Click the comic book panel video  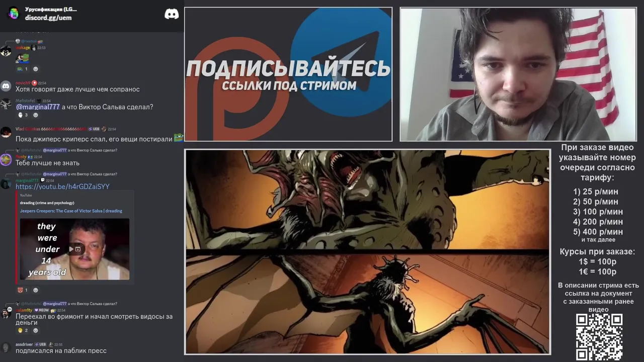point(367,252)
